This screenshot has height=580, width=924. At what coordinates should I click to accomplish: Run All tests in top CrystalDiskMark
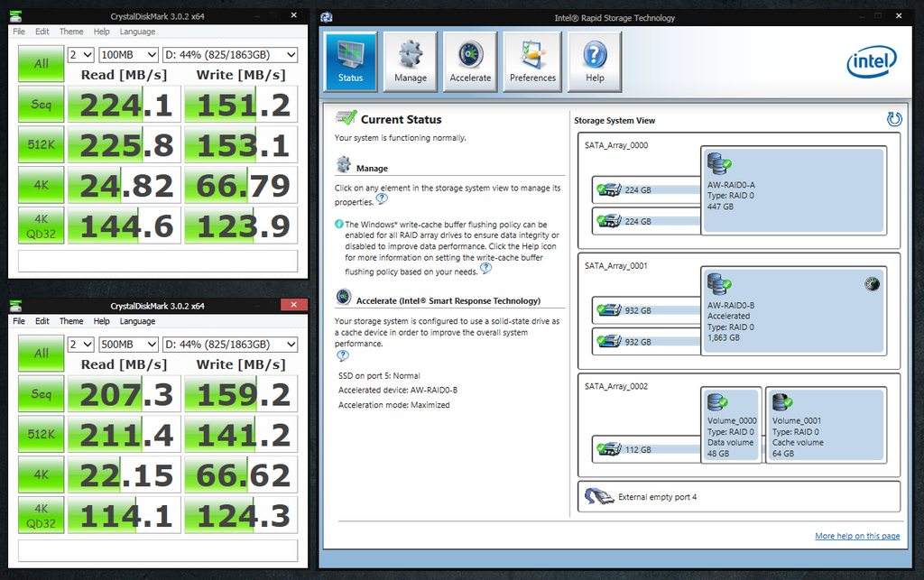pos(42,64)
